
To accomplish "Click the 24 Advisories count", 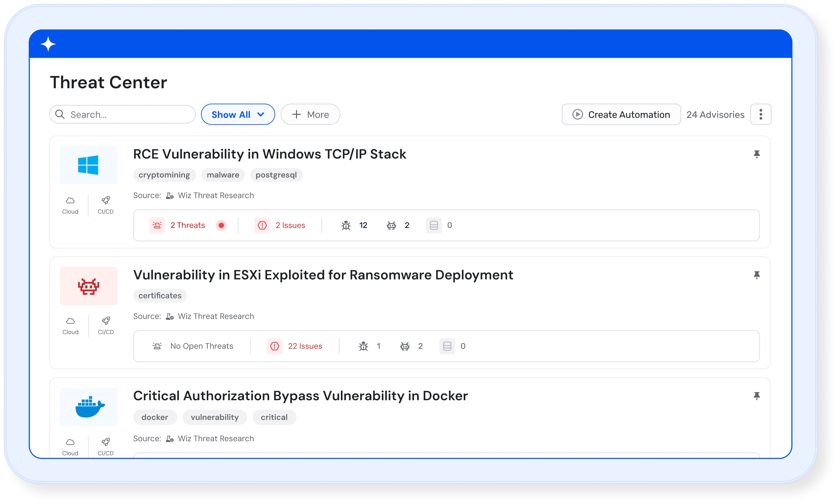I will tap(715, 114).
